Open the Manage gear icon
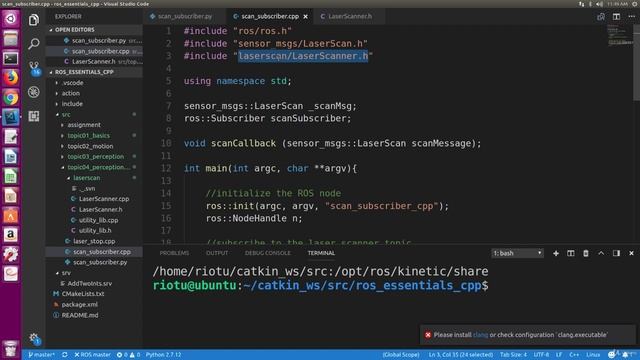 point(34,338)
